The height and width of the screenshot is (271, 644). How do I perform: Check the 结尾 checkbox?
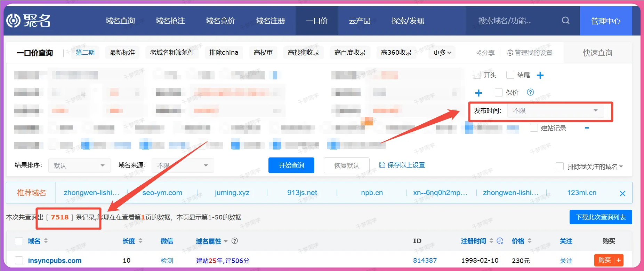tap(510, 75)
